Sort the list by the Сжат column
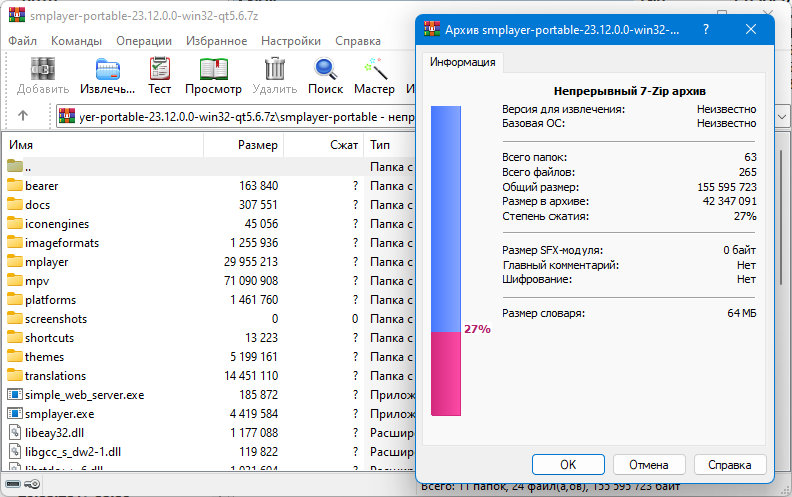792x497 pixels. click(324, 145)
